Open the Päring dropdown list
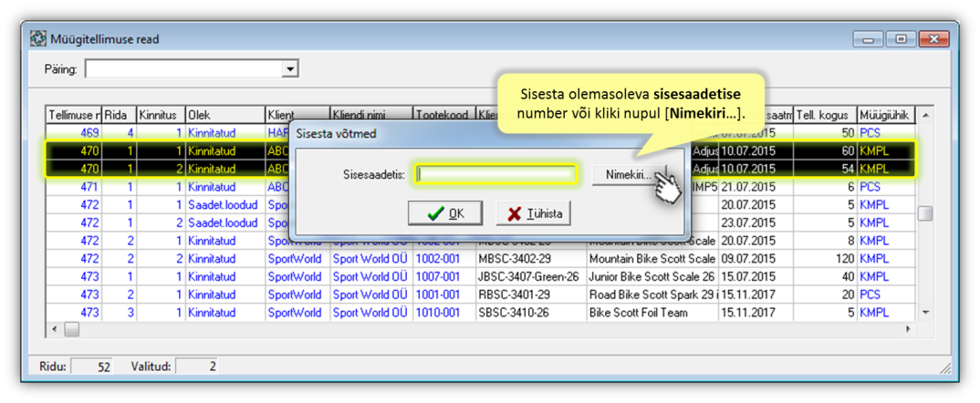 tap(290, 69)
